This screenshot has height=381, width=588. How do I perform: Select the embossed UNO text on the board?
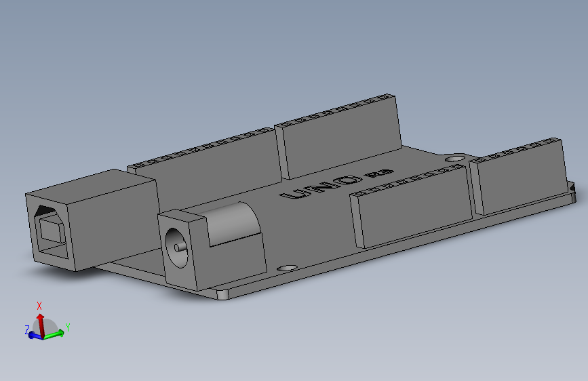(323, 187)
